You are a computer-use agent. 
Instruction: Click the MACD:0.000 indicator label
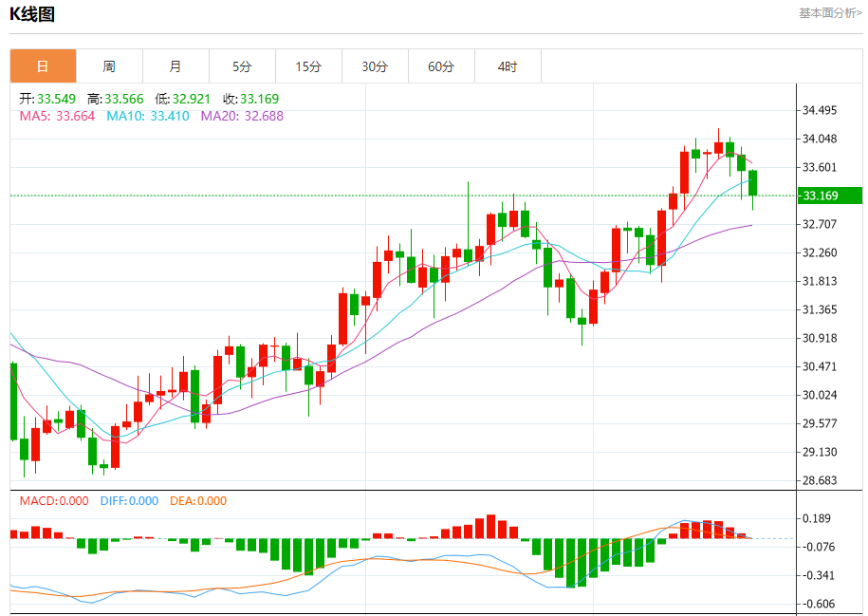point(54,501)
